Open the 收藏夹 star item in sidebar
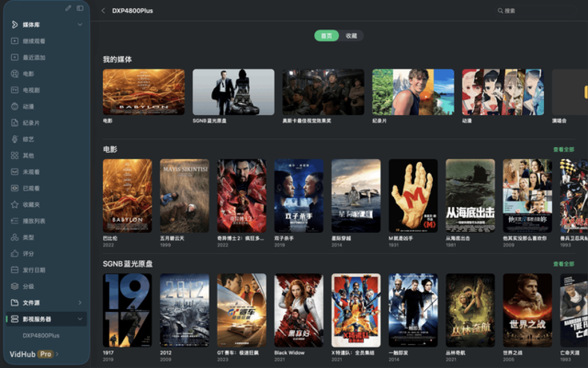 pos(47,204)
